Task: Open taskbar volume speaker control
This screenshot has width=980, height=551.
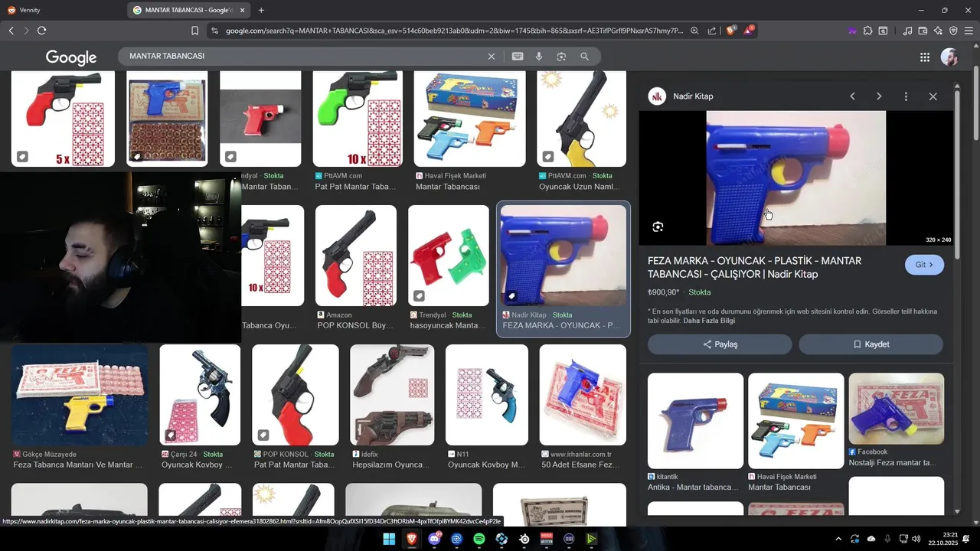Action: click(916, 539)
